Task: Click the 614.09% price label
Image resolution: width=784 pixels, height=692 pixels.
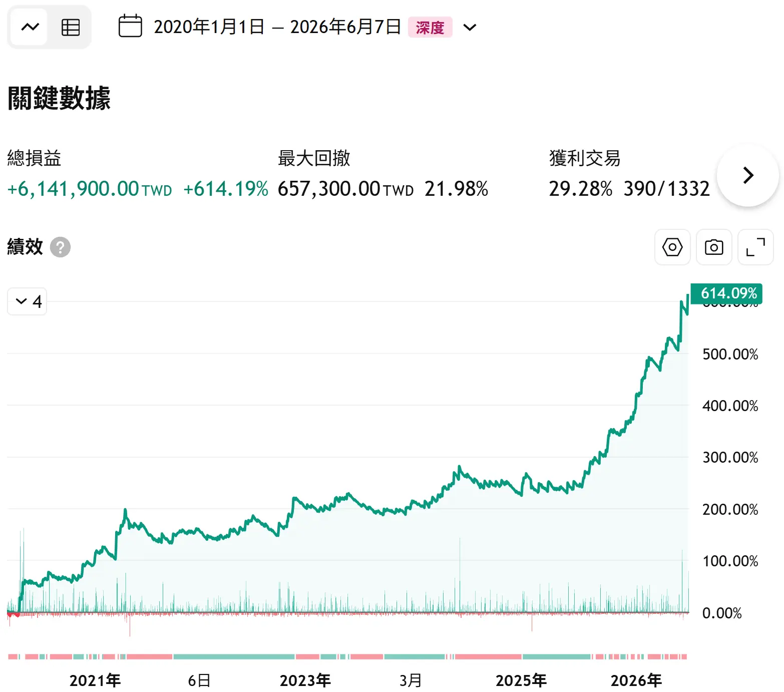Action: tap(726, 293)
